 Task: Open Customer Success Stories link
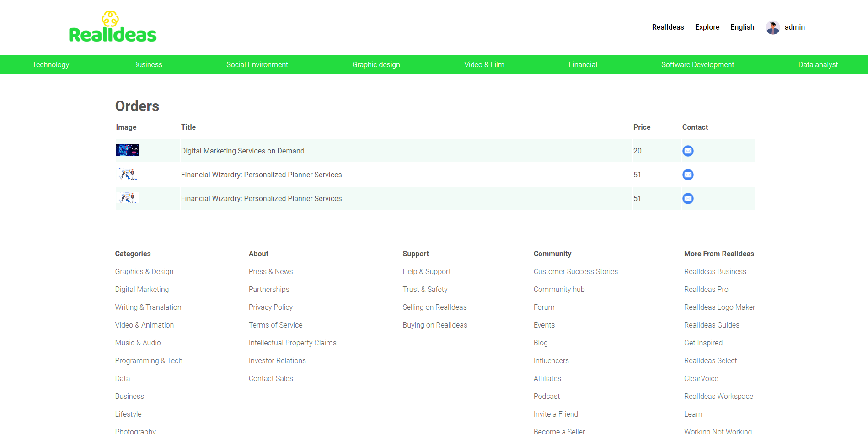(576, 272)
